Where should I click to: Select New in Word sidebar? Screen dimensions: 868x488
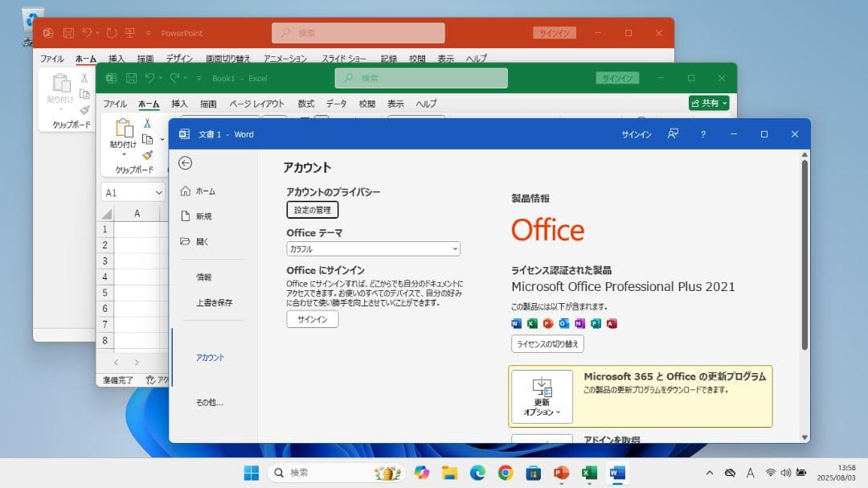click(x=196, y=216)
